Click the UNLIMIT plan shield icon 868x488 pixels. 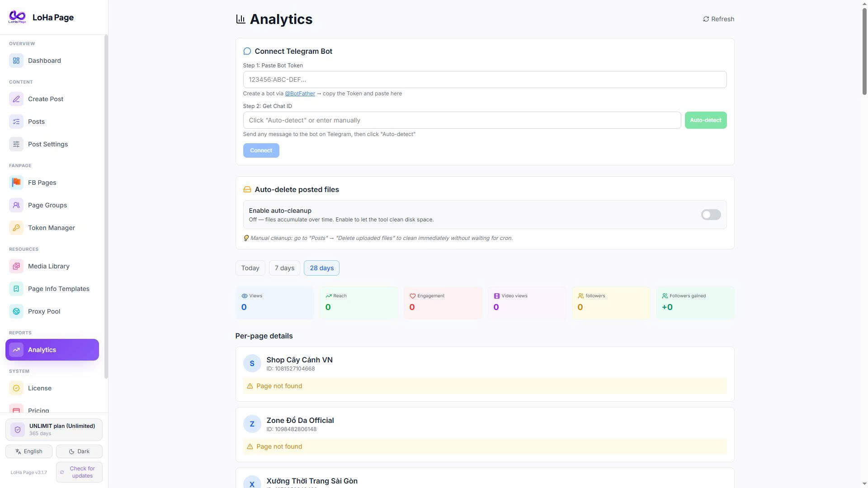(x=18, y=430)
